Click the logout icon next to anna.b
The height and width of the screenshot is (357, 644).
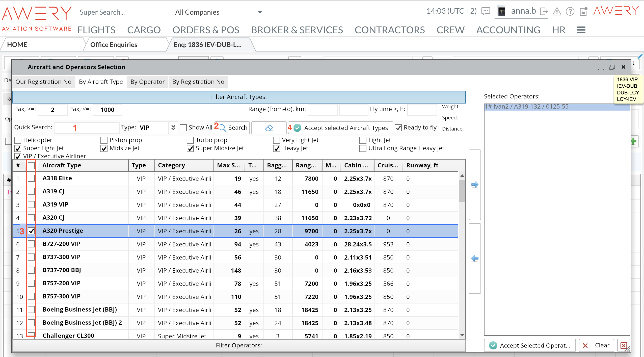[x=544, y=11]
